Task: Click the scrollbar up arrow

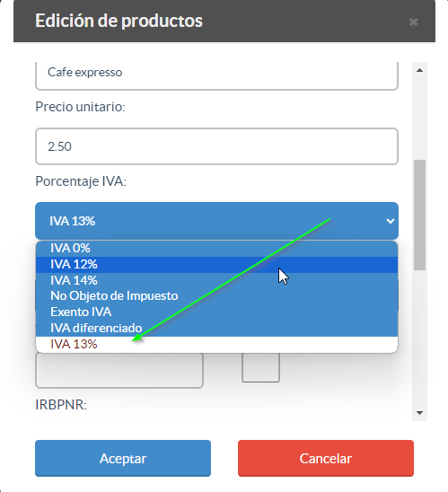Action: pyautogui.click(x=419, y=70)
